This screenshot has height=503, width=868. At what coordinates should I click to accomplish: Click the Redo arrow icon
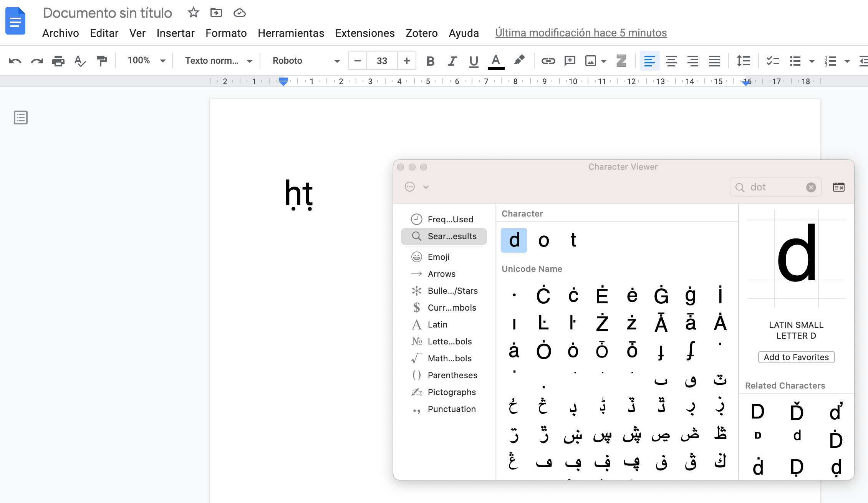tap(37, 61)
